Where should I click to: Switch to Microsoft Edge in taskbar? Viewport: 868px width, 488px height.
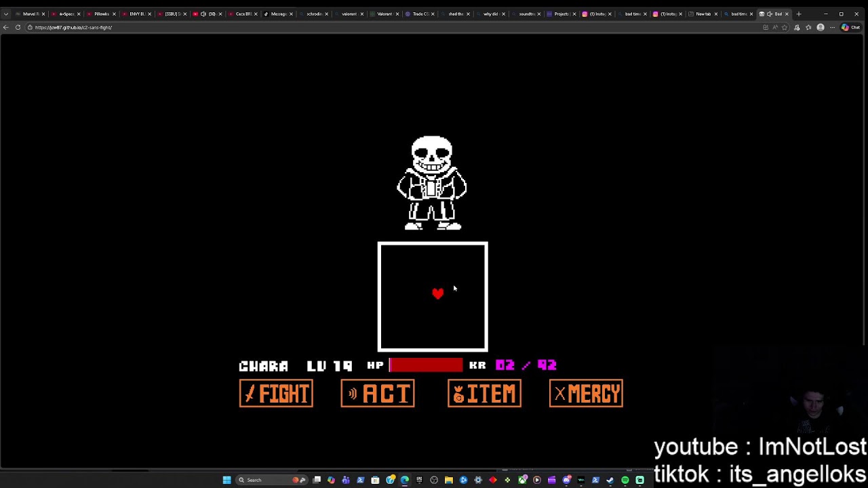405,480
